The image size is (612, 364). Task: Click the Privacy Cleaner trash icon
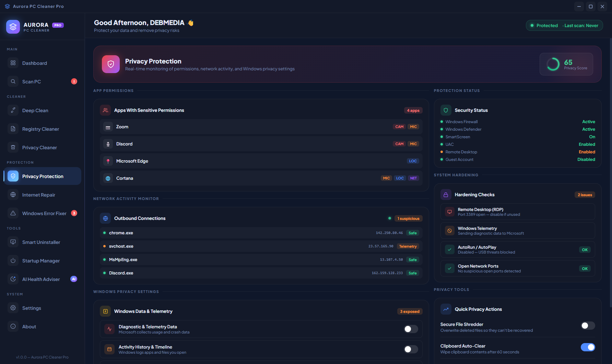[13, 148]
